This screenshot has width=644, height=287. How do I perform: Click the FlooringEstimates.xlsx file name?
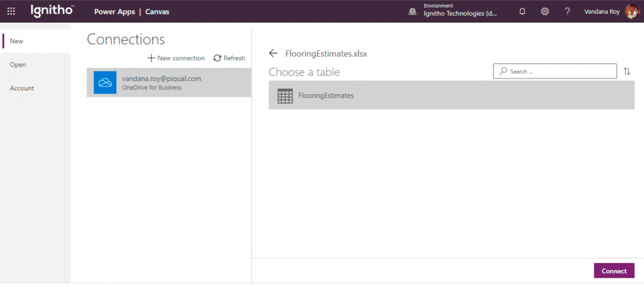click(326, 54)
